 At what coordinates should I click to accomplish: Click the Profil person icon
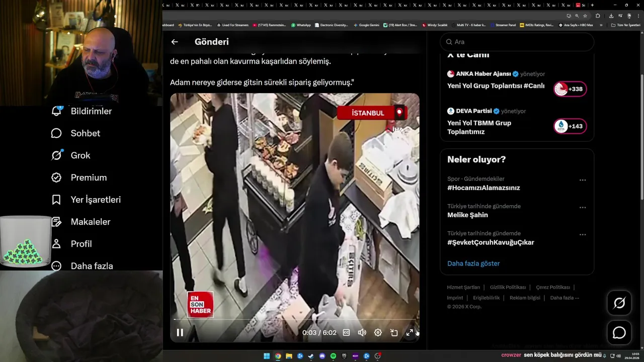click(x=56, y=244)
